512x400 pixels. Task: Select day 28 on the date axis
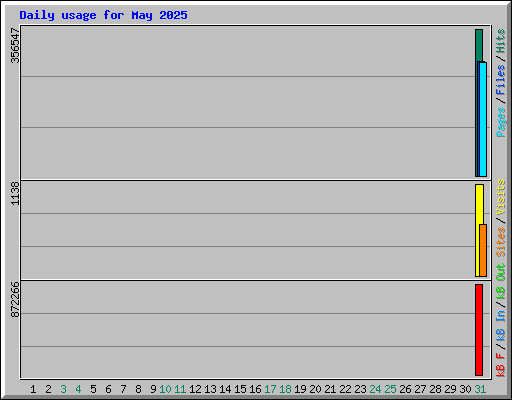(x=435, y=389)
